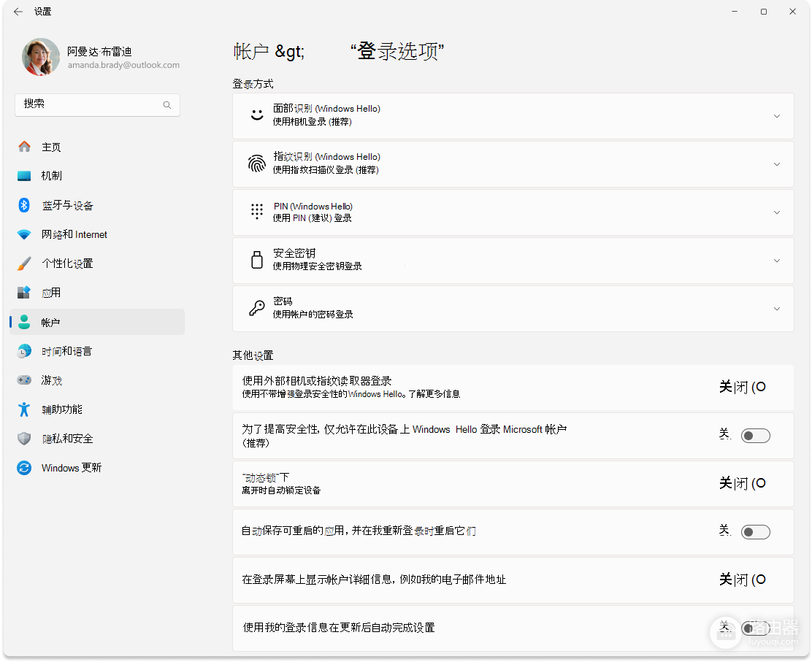Click the 使用 PIN (建议) 登录 text
The image size is (812, 662).
[313, 218]
